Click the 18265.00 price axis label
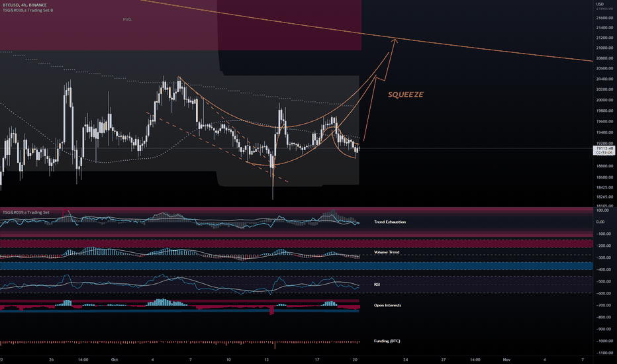Viewport: 617px width, 364px height. tap(605, 197)
